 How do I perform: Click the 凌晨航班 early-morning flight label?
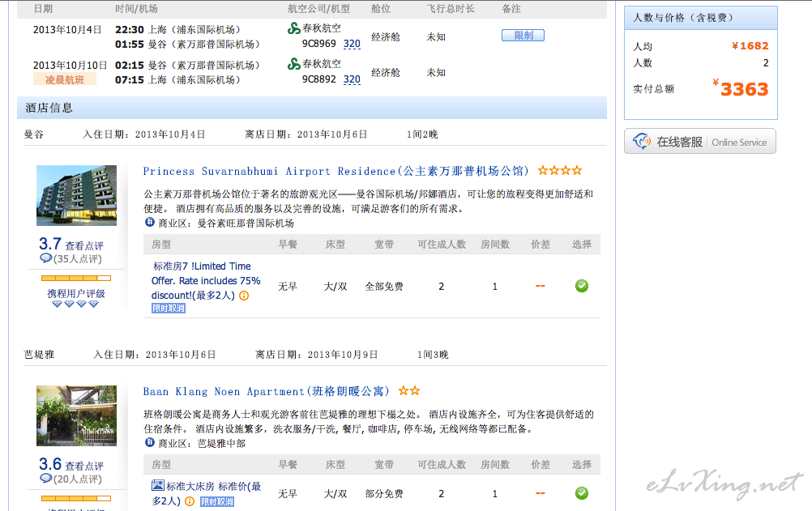click(x=65, y=79)
